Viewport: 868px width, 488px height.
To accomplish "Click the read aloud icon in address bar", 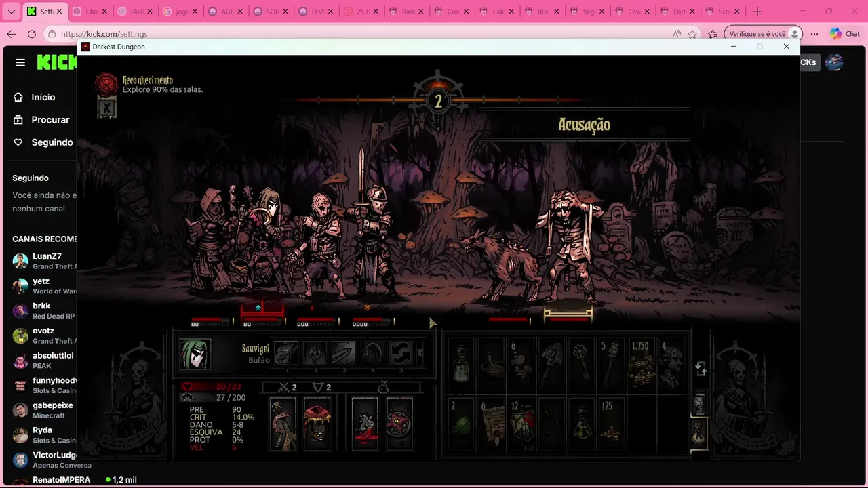I will click(676, 34).
